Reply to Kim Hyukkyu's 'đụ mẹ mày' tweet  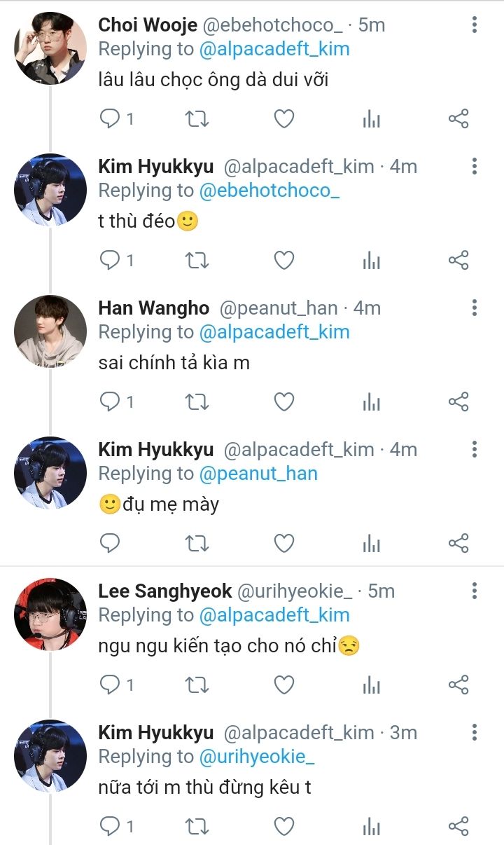[111, 543]
